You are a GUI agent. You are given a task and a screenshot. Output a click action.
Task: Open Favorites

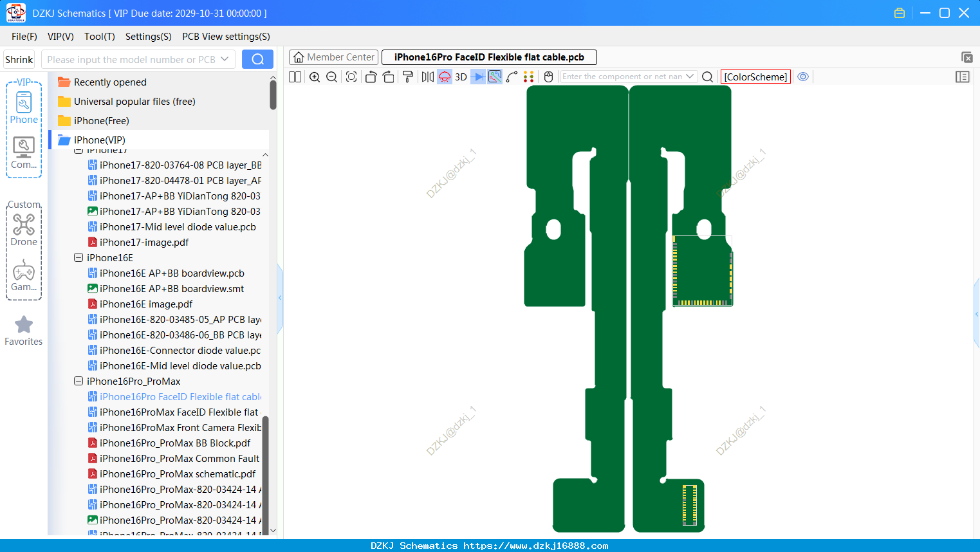[x=24, y=331]
